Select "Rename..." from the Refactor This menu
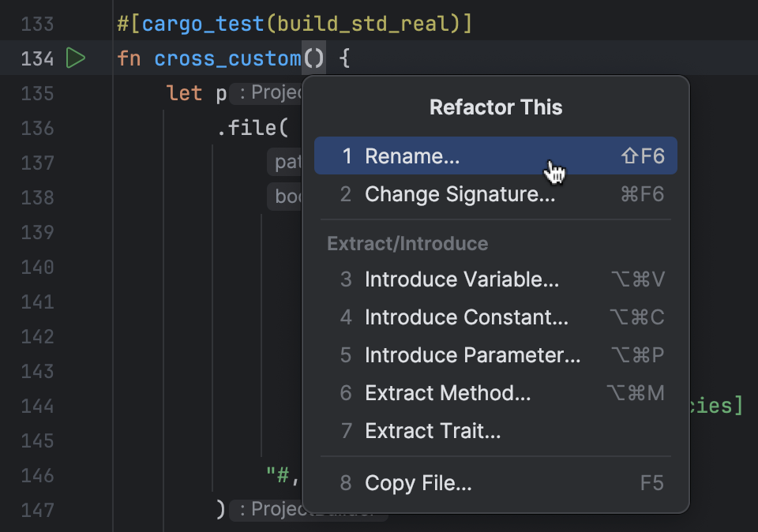This screenshot has height=532, width=758. click(x=411, y=155)
